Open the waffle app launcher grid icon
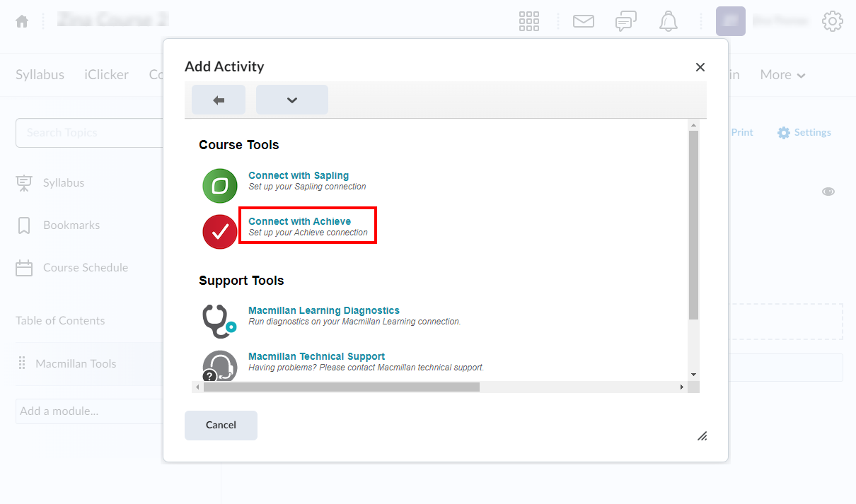 point(528,21)
